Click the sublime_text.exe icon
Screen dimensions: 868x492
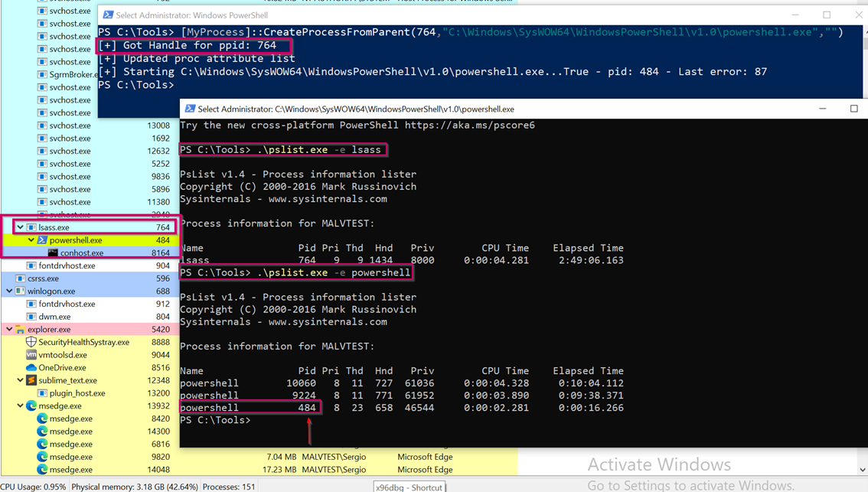[x=31, y=380]
